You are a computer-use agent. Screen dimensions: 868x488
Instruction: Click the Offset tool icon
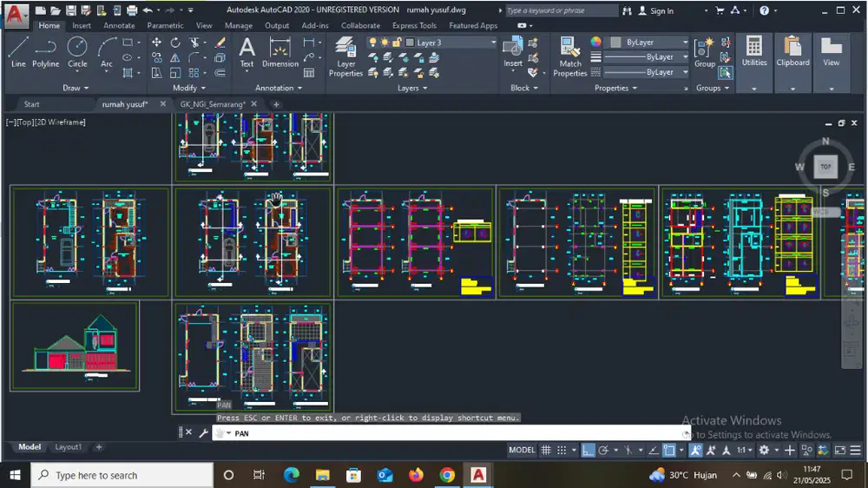pos(220,73)
